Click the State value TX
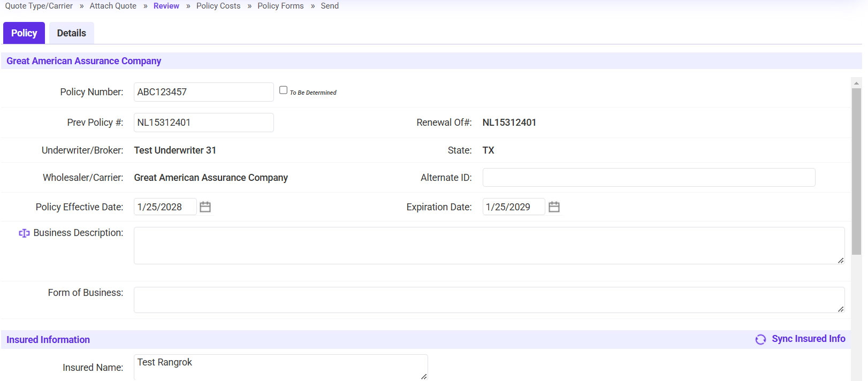 (489, 150)
